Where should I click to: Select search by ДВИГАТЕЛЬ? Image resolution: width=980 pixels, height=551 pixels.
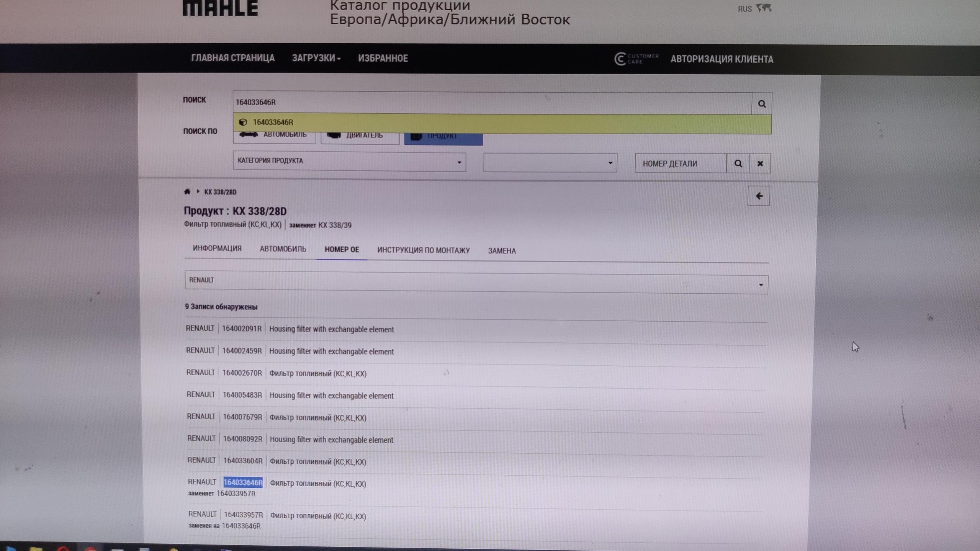click(x=360, y=139)
